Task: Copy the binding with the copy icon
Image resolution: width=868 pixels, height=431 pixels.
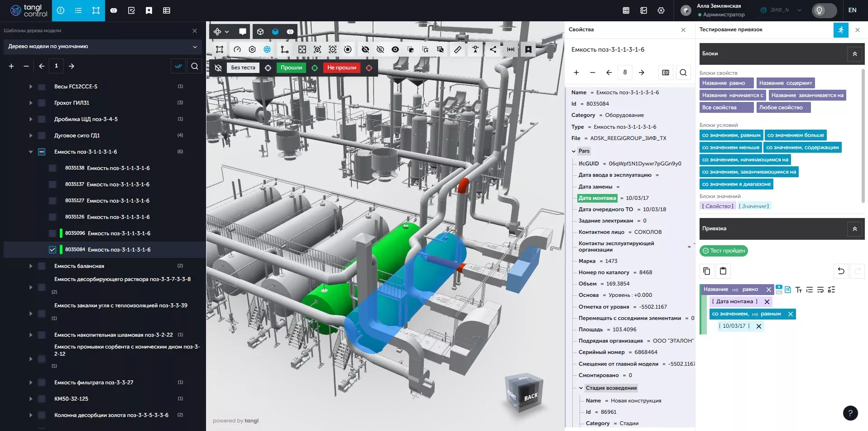Action: [x=706, y=271]
